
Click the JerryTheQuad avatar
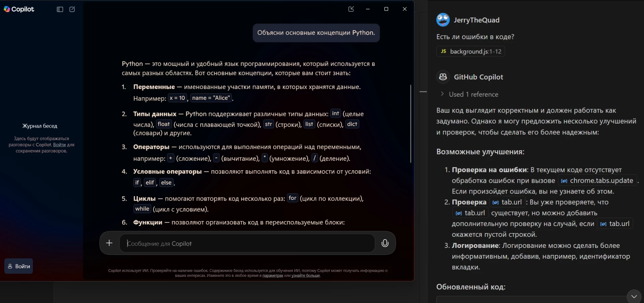pos(443,20)
